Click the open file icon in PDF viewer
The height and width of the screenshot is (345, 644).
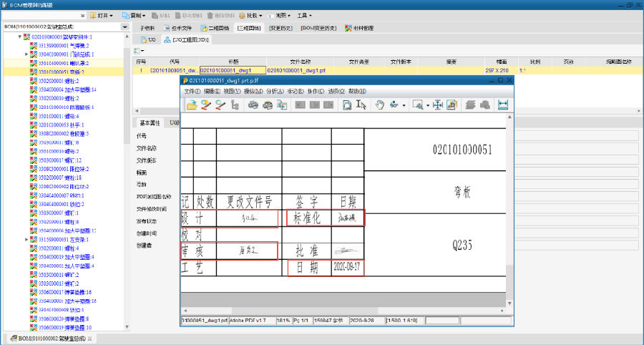click(192, 105)
